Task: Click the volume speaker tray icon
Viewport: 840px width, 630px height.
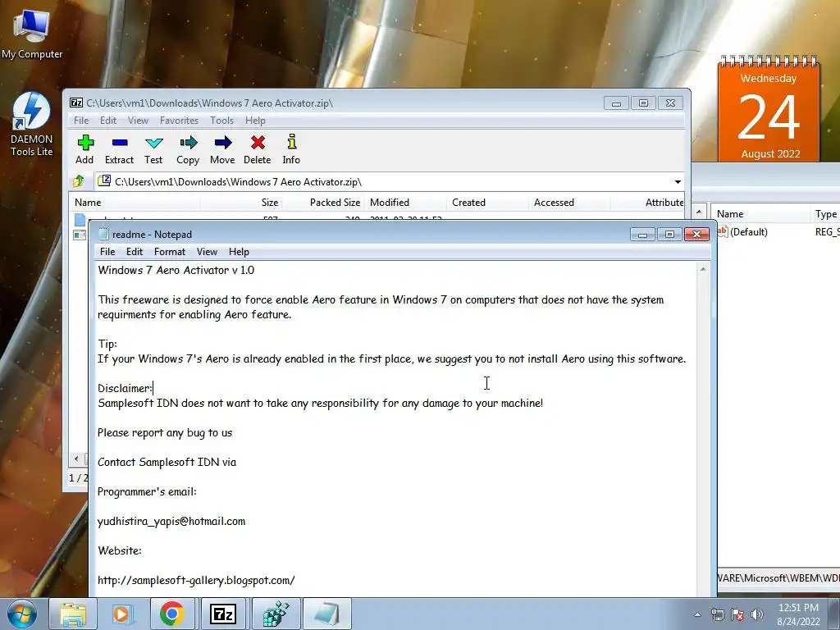Action: point(757,614)
